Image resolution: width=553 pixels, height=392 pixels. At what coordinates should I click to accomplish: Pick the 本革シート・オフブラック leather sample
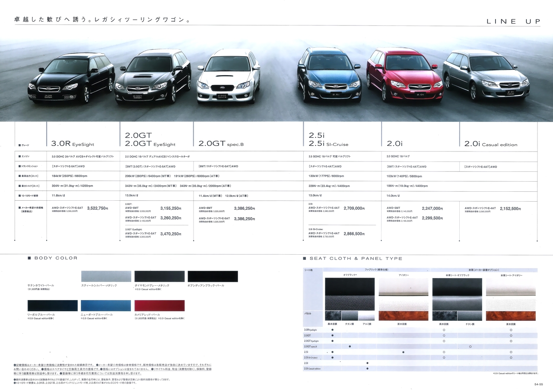457,294
